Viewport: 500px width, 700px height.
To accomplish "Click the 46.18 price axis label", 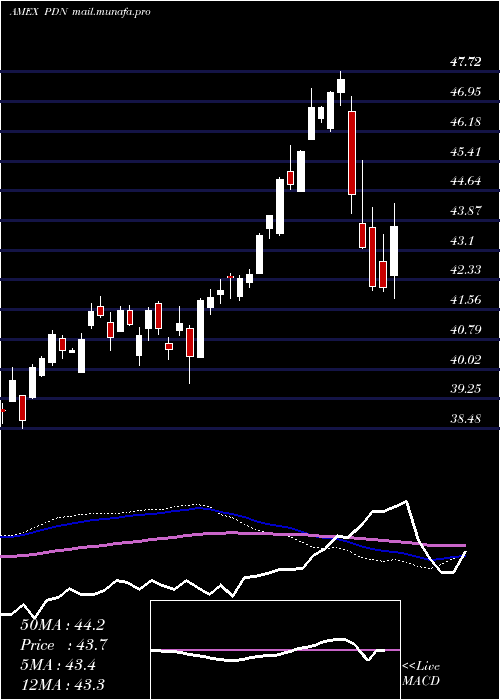I will coord(466,121).
